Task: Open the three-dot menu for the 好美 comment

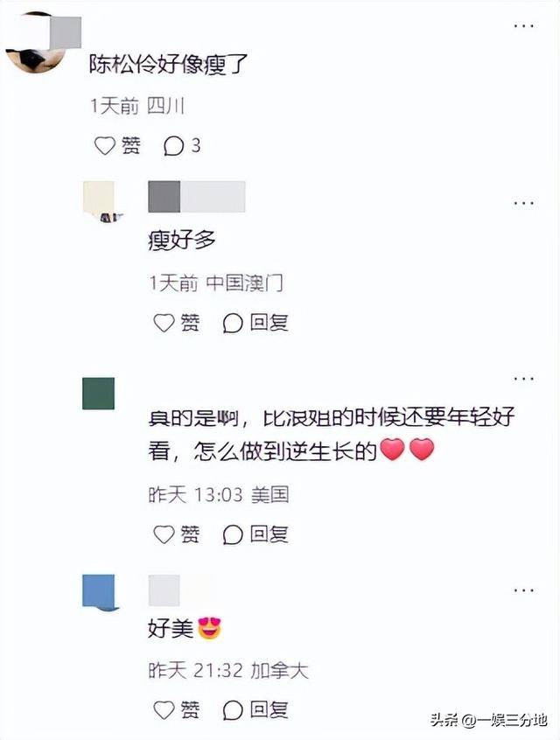Action: [x=523, y=590]
